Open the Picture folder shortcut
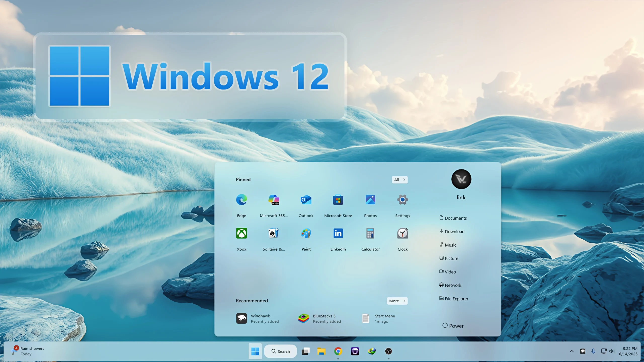 coord(449,258)
